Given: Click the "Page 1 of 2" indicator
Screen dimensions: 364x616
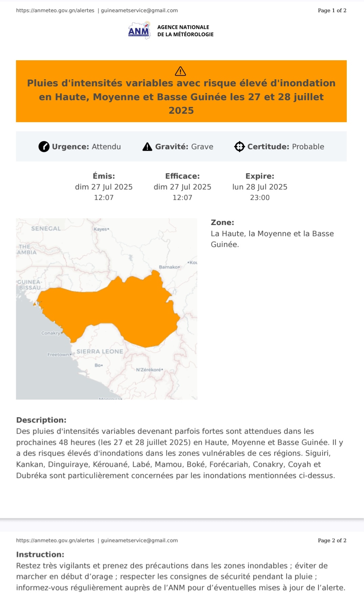Looking at the screenshot, I should pyautogui.click(x=332, y=10).
